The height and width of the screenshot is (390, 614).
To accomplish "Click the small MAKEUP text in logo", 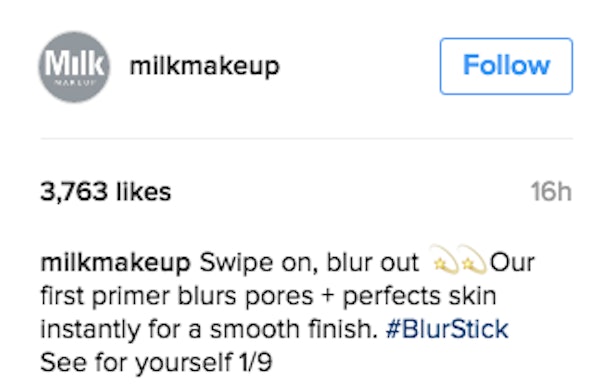I will 74,83.
